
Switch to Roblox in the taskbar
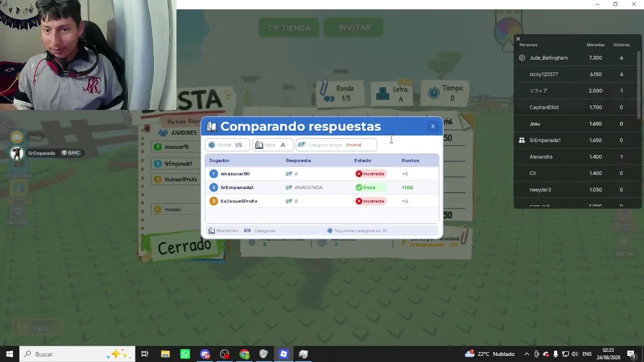pyautogui.click(x=284, y=354)
